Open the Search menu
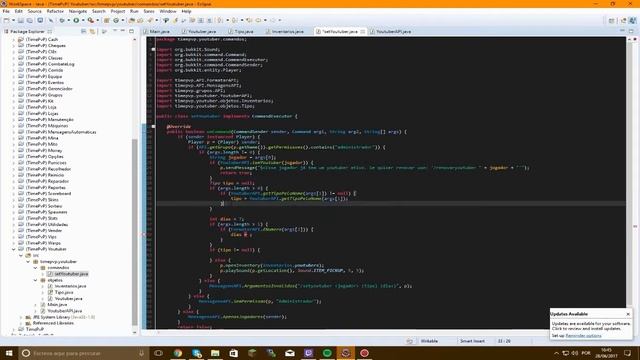 pyautogui.click(x=98, y=11)
